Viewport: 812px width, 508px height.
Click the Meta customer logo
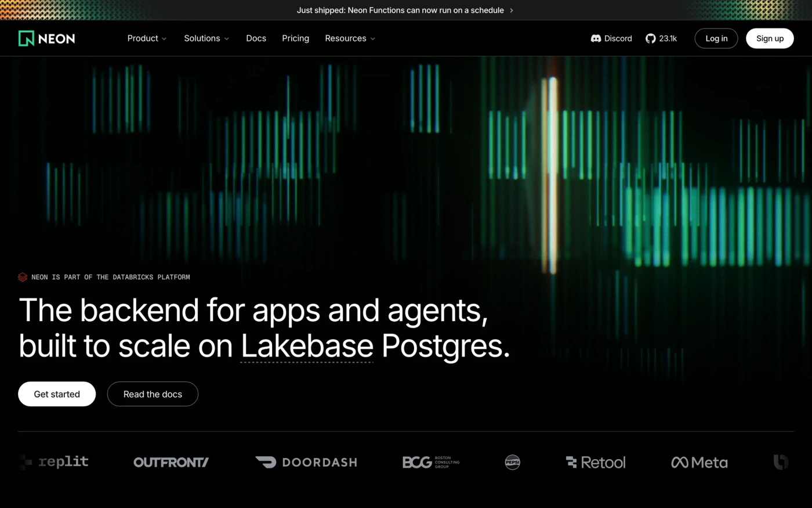tap(699, 462)
